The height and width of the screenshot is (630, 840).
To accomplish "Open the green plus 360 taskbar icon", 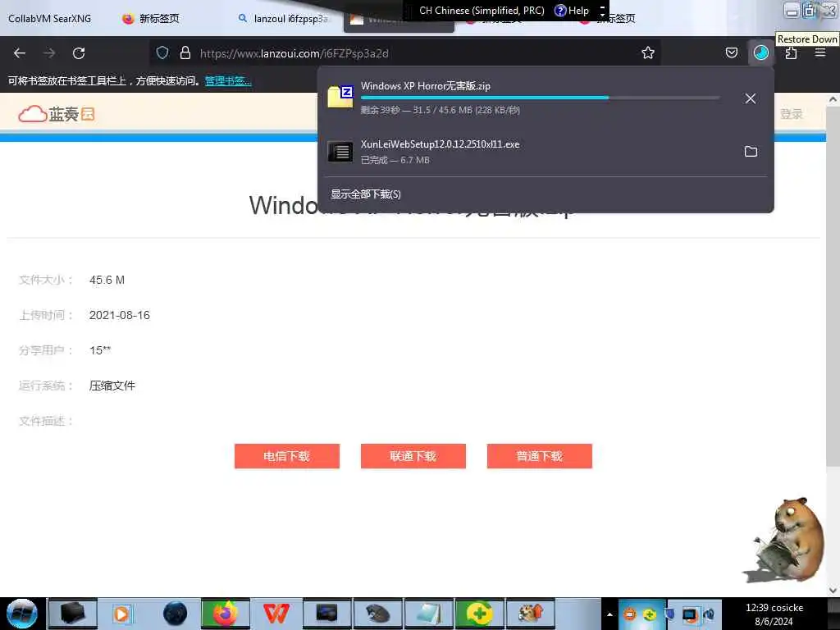I will click(479, 614).
